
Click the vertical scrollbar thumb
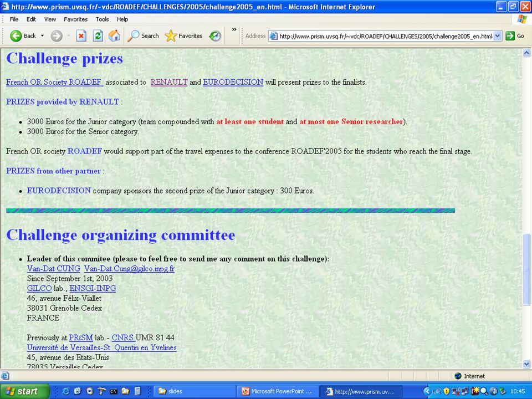[x=526, y=269]
